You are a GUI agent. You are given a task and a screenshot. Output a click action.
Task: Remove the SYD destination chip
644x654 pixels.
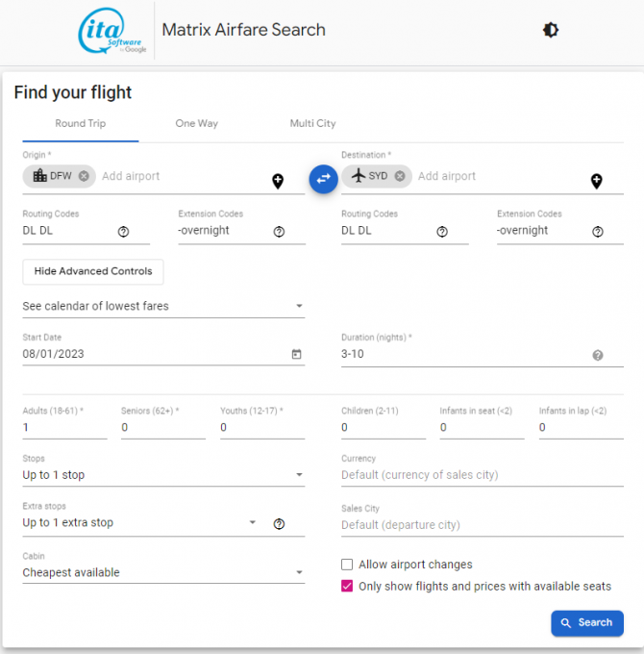pyautogui.click(x=400, y=176)
